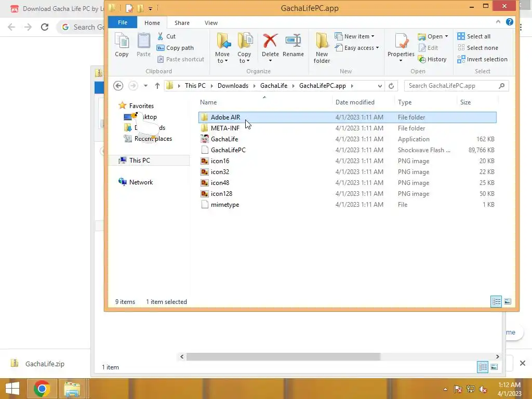Click the muted volume tray icon
Screen dimensions: 532x399
click(483, 389)
